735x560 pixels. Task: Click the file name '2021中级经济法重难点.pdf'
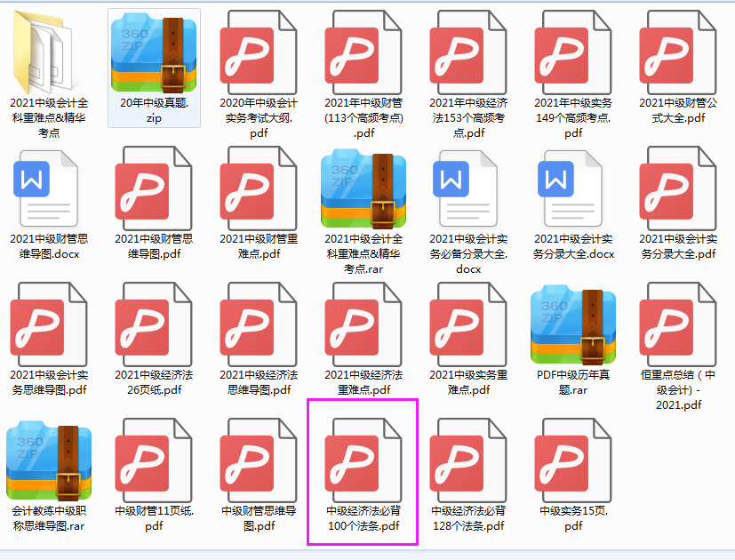[364, 382]
